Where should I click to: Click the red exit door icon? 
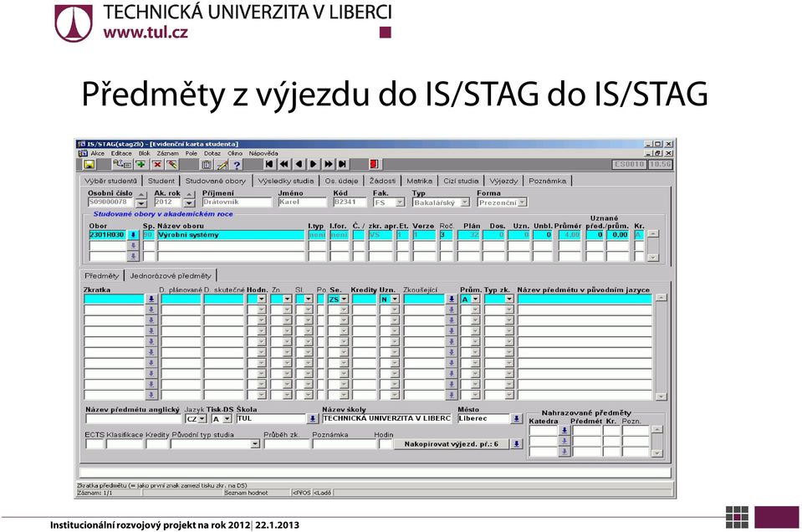pos(374,164)
